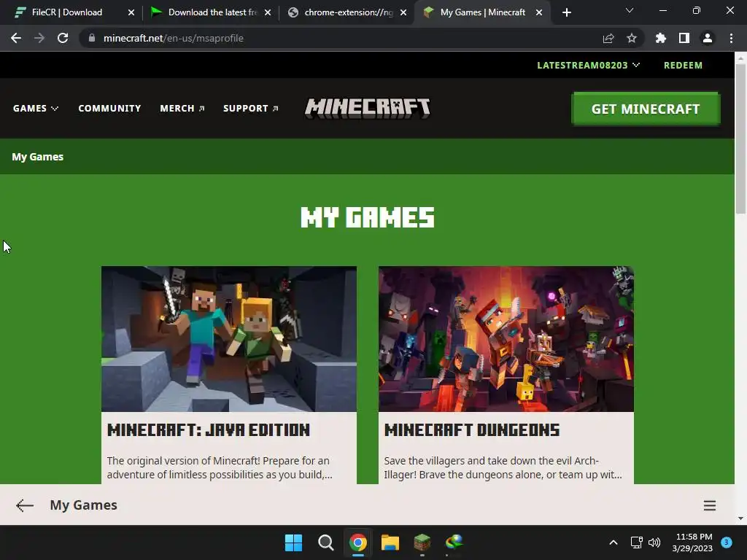Click the Minecraft logo
Screen dimensions: 747x560
tap(368, 108)
